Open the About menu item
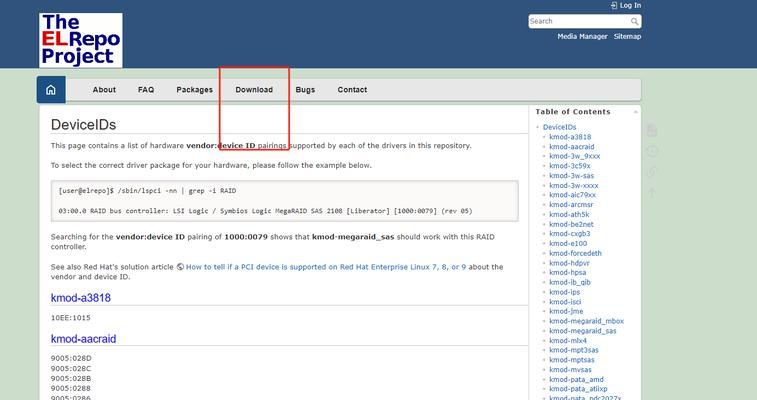757x400 pixels. (104, 90)
